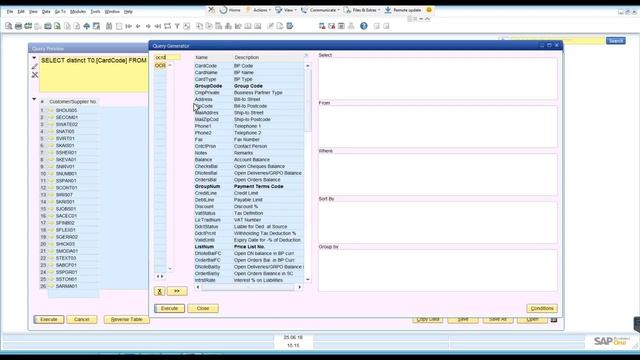Screen dimensions: 640x360
Task: Select the CreditLine Credit Limit row
Action: point(249,193)
